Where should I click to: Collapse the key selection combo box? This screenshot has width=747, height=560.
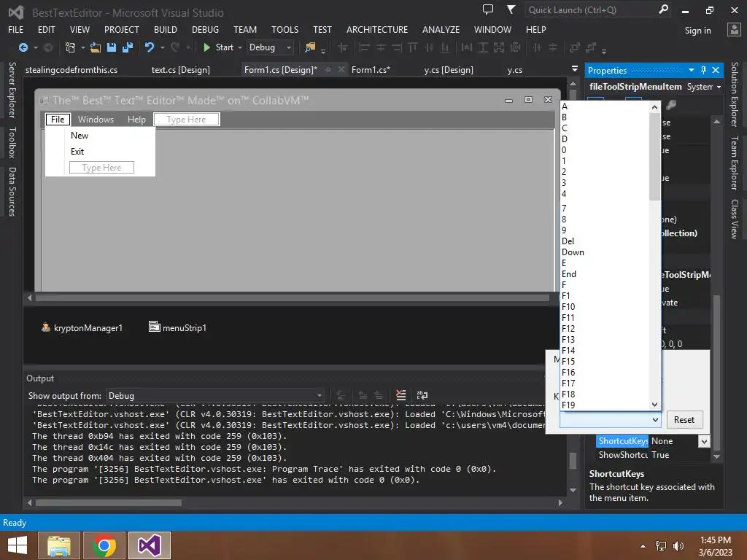655,419
